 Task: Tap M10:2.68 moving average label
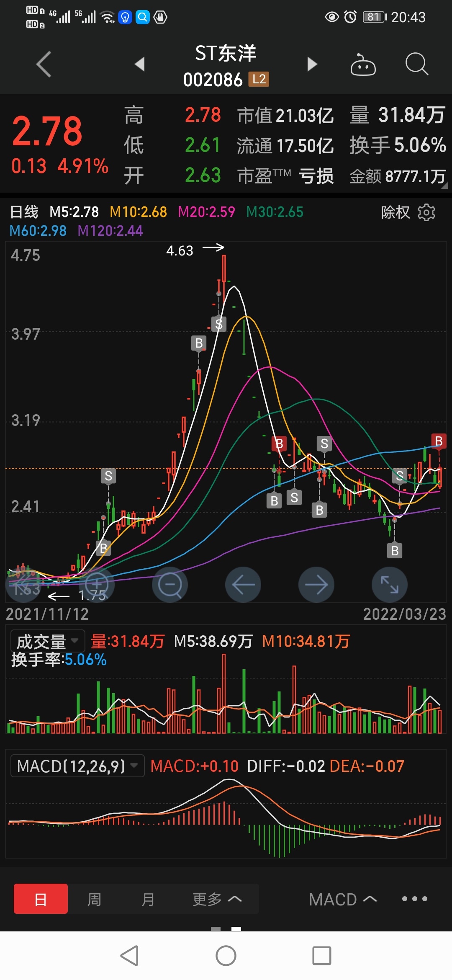138,212
